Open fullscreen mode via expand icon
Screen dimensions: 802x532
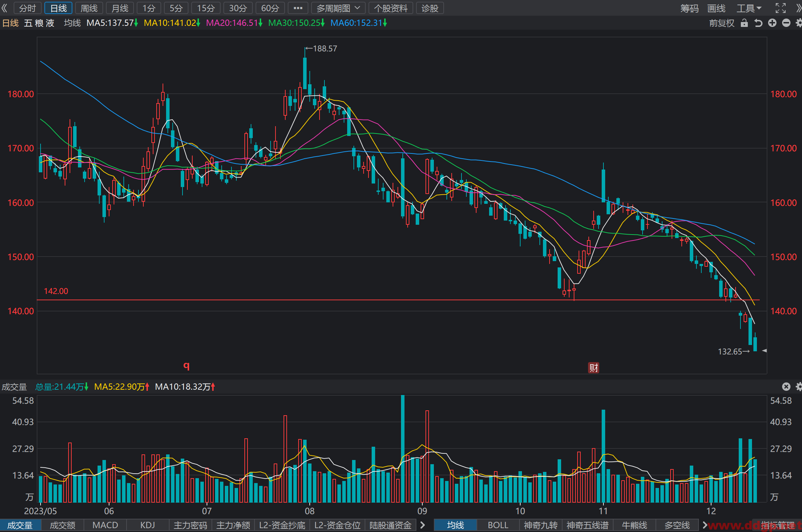point(781,8)
